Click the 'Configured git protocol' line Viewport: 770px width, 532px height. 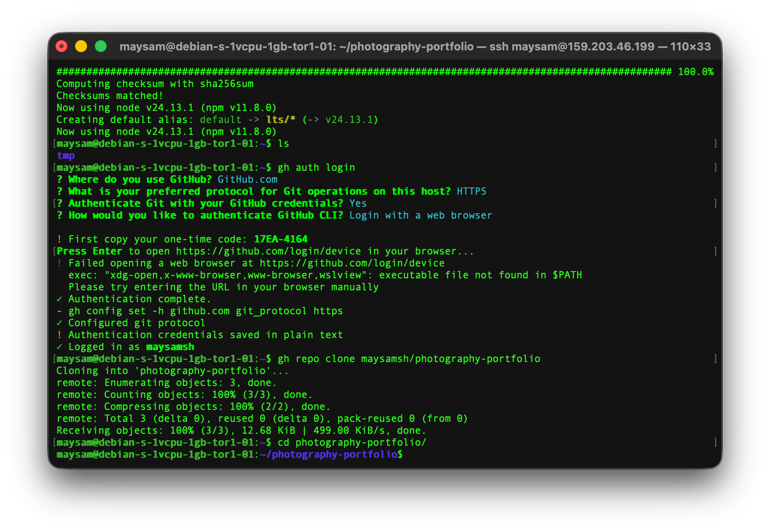coord(131,323)
